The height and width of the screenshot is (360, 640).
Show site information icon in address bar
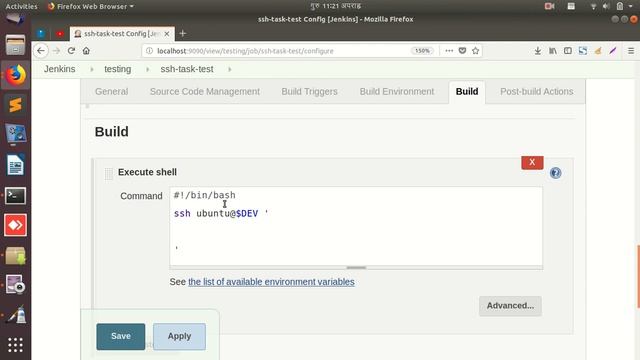[x=149, y=51]
